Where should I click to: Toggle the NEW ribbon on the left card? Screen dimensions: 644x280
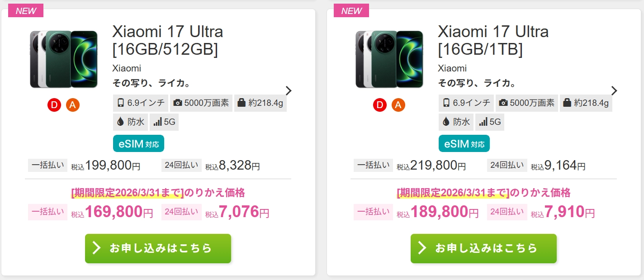[x=25, y=10]
